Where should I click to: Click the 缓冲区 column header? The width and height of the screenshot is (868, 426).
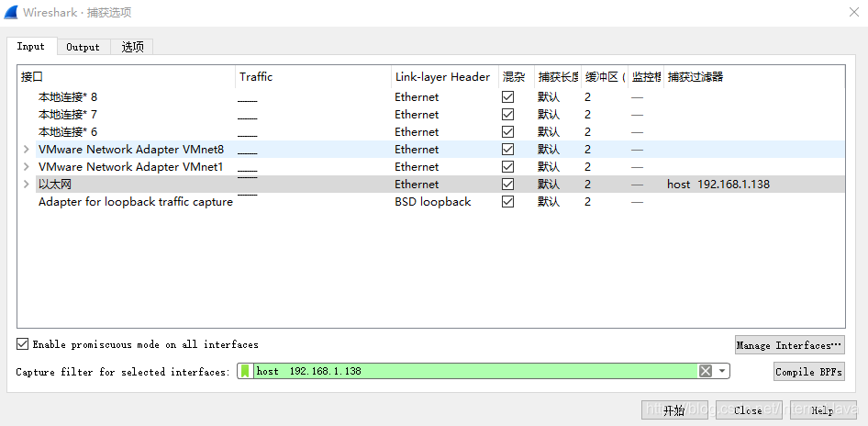click(x=606, y=77)
